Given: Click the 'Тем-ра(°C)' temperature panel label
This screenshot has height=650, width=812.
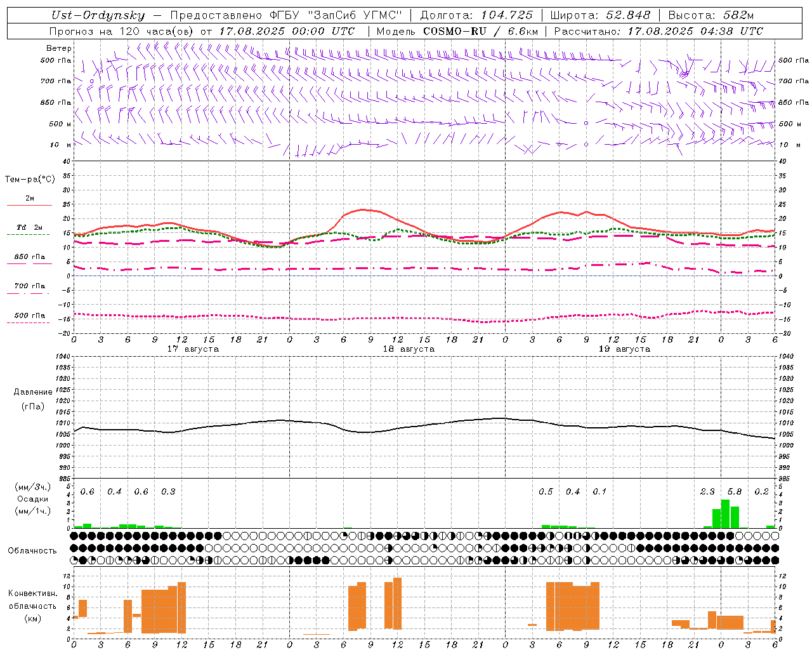Looking at the screenshot, I should (30, 180).
